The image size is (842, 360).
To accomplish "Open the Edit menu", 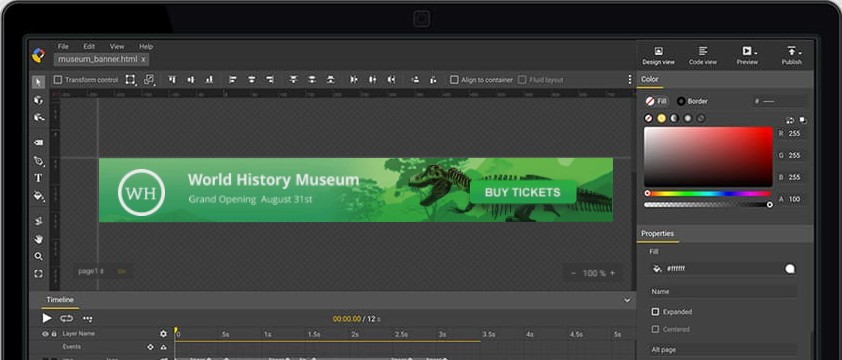I will pos(89,46).
